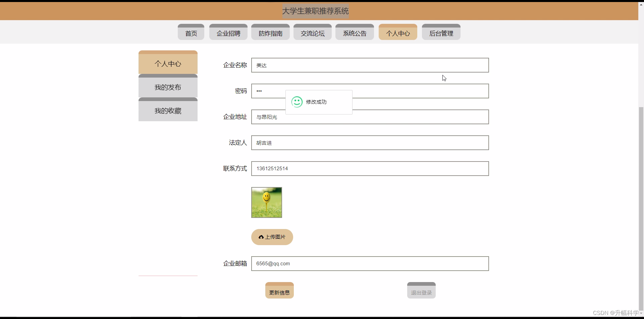This screenshot has width=644, height=319.
Task: Select 个人中心 in the sidebar
Action: pos(168,64)
